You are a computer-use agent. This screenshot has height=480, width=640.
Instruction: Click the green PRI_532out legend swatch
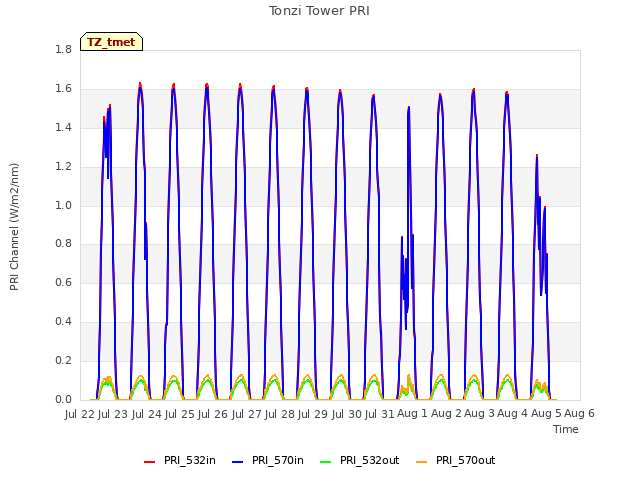pos(326,461)
